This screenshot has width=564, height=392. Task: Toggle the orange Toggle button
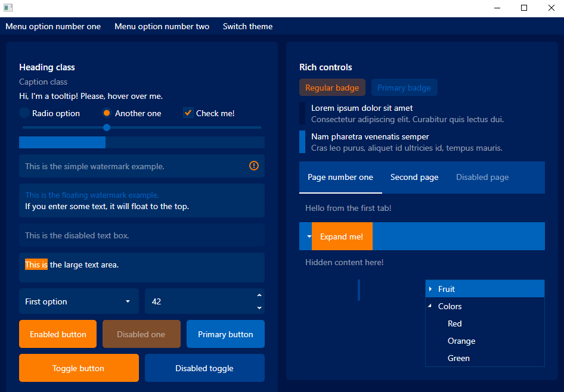[x=79, y=368]
